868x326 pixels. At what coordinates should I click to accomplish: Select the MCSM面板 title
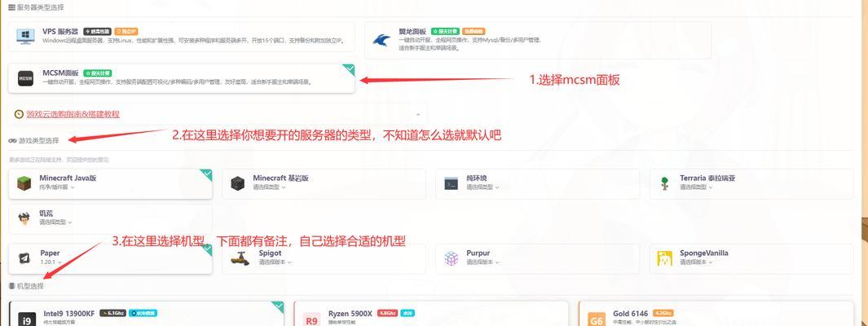point(60,73)
